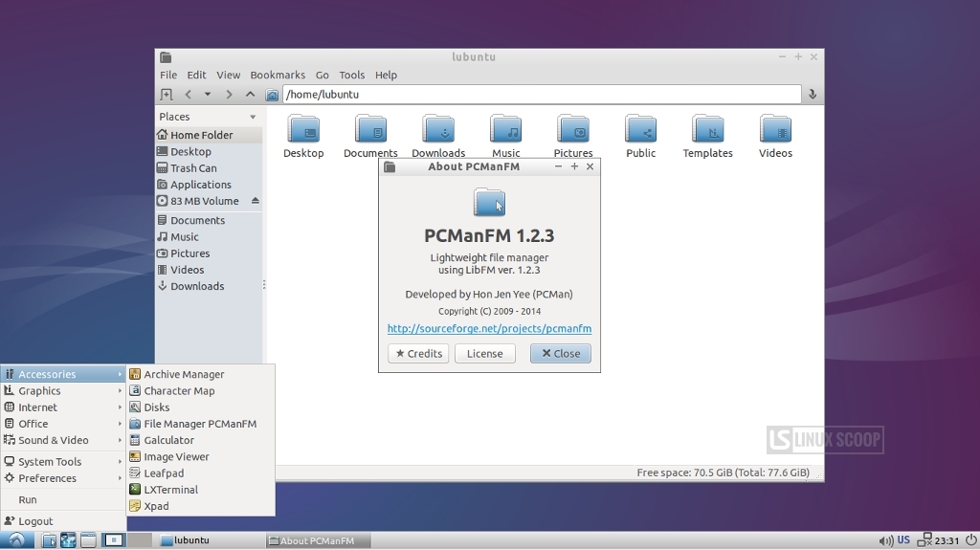The image size is (980, 550).
Task: Click the jump-to-path arrow button
Action: pyautogui.click(x=812, y=95)
